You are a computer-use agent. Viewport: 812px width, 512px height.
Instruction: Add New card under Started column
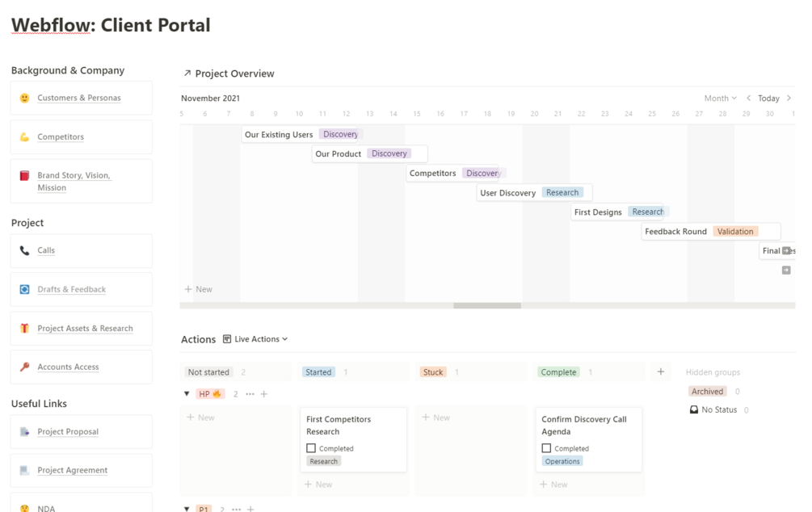[x=318, y=485]
